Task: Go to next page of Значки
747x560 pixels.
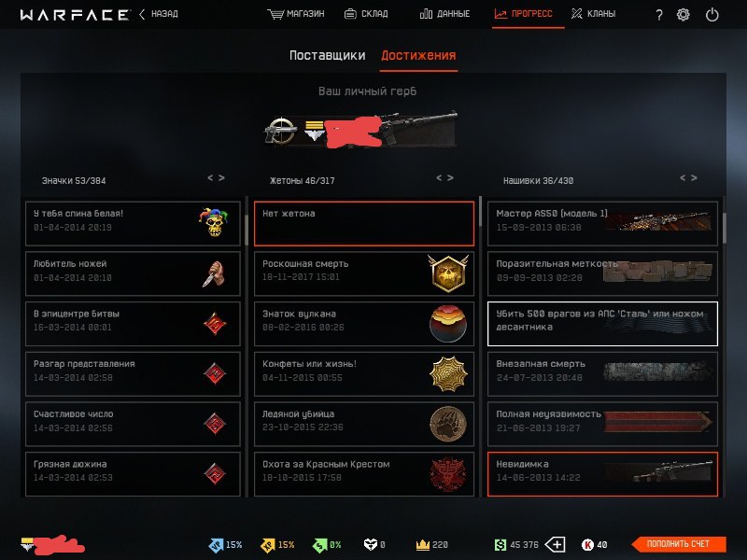Action: coord(221,177)
